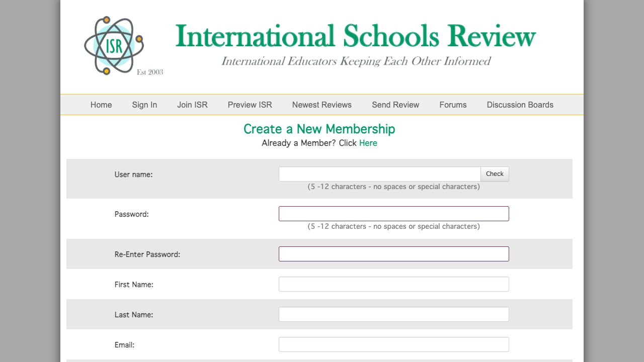Click into the Password field
This screenshot has height=362, width=644.
click(393, 214)
